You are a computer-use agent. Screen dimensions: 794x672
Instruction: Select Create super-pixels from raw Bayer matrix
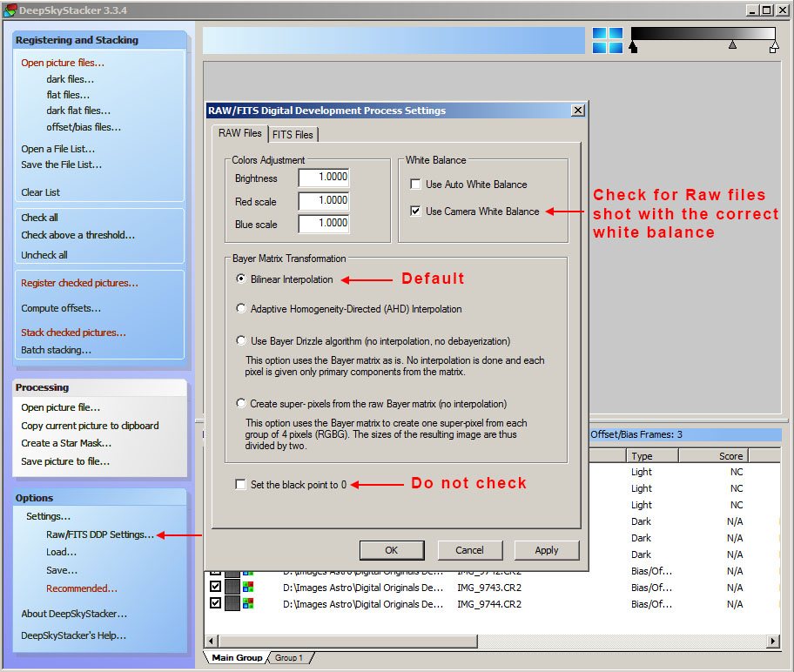(x=241, y=403)
